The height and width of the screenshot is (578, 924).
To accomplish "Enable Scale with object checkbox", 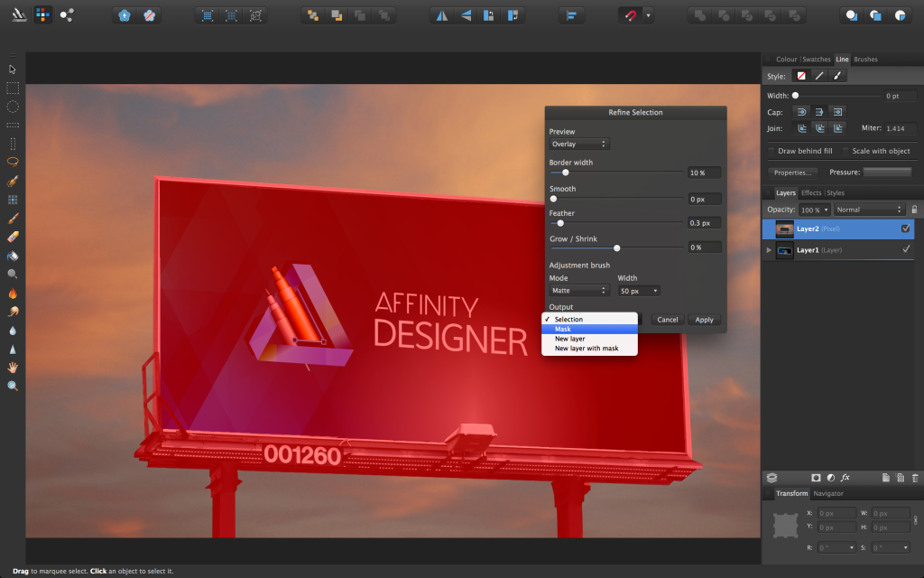I will pos(845,151).
